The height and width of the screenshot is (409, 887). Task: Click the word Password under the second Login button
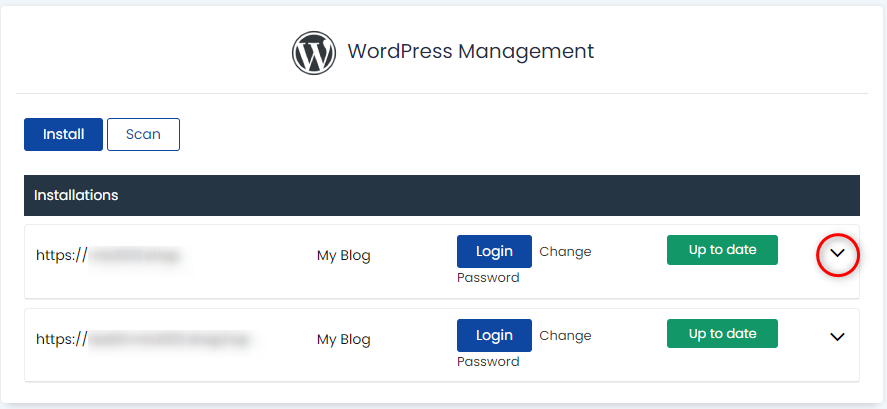pos(488,361)
